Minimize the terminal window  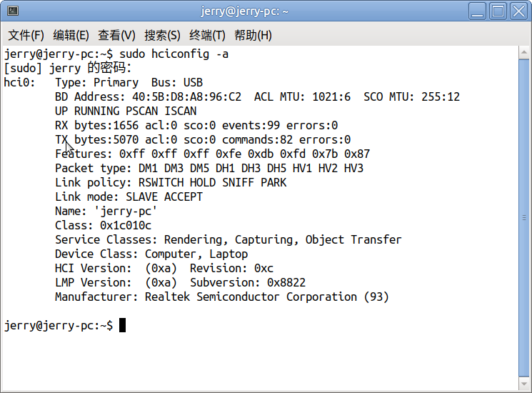point(478,11)
